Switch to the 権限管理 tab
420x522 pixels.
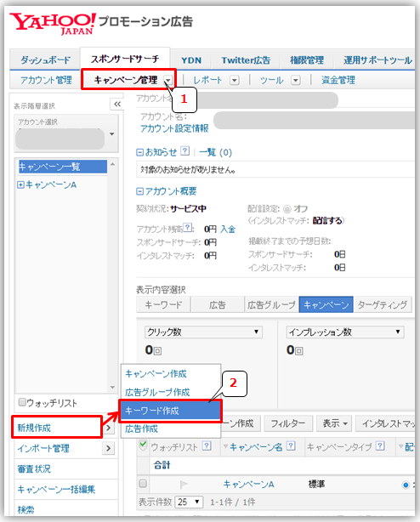(x=307, y=60)
